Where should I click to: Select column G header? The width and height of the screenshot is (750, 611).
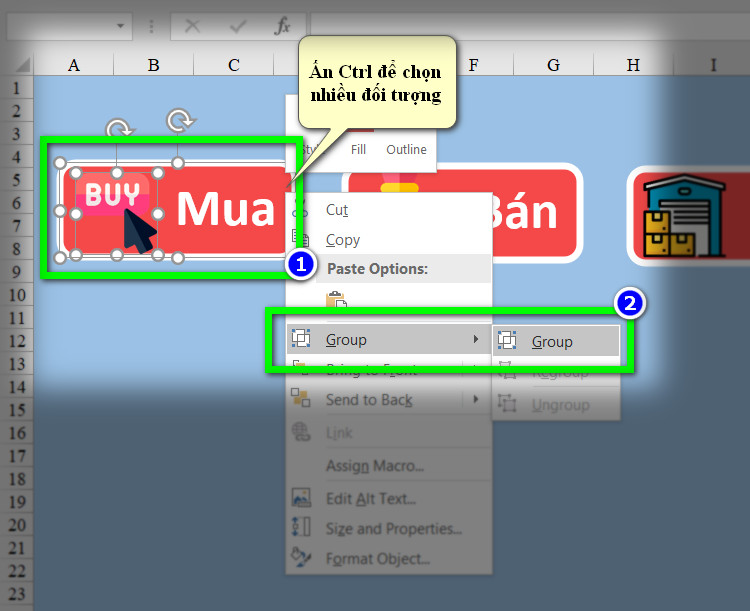pyautogui.click(x=553, y=65)
